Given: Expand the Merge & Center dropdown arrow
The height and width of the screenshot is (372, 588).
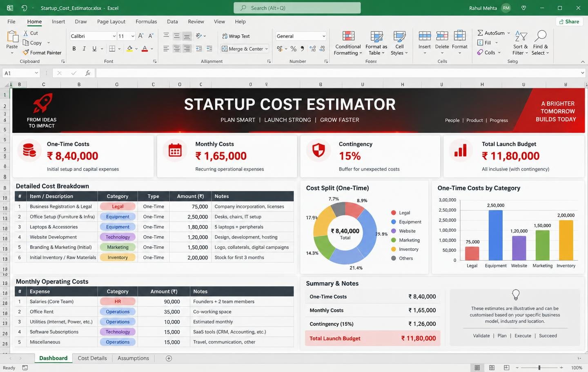Looking at the screenshot, I should (x=267, y=49).
